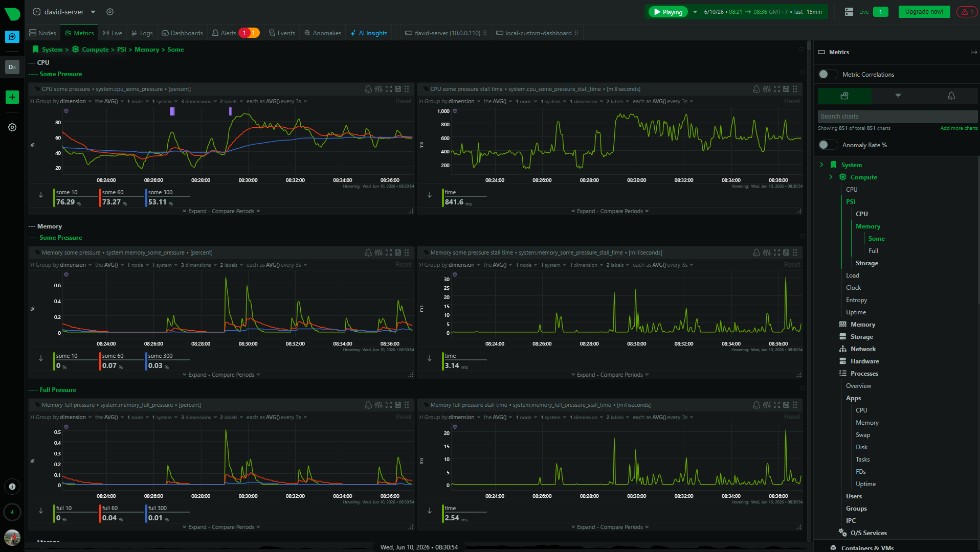Toggle the Playing live mode button
This screenshot has height=552, width=980.
(668, 12)
